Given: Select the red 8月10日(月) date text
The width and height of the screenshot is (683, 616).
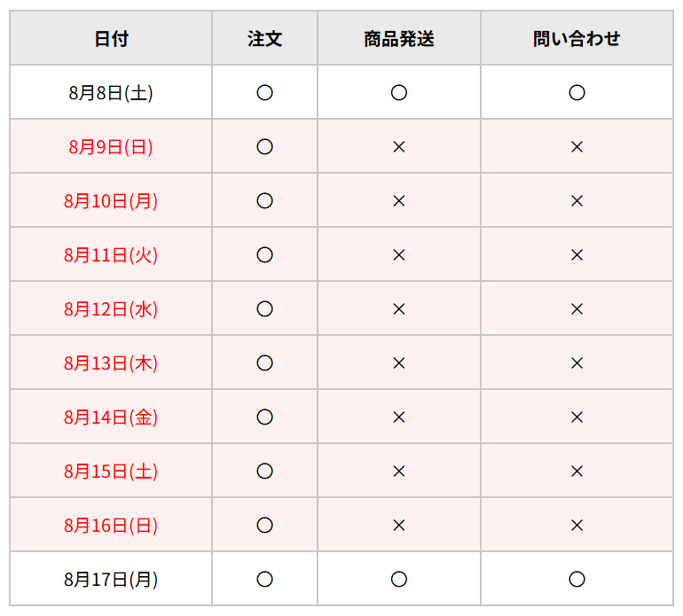Looking at the screenshot, I should coord(111,200).
